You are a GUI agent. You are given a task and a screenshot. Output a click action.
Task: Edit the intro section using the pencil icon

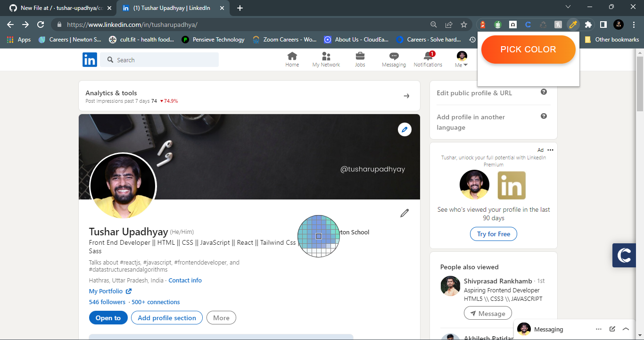click(404, 213)
